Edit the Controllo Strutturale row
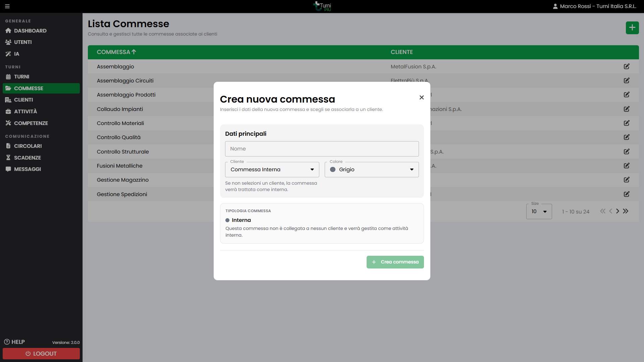This screenshot has width=644, height=362. click(x=626, y=152)
